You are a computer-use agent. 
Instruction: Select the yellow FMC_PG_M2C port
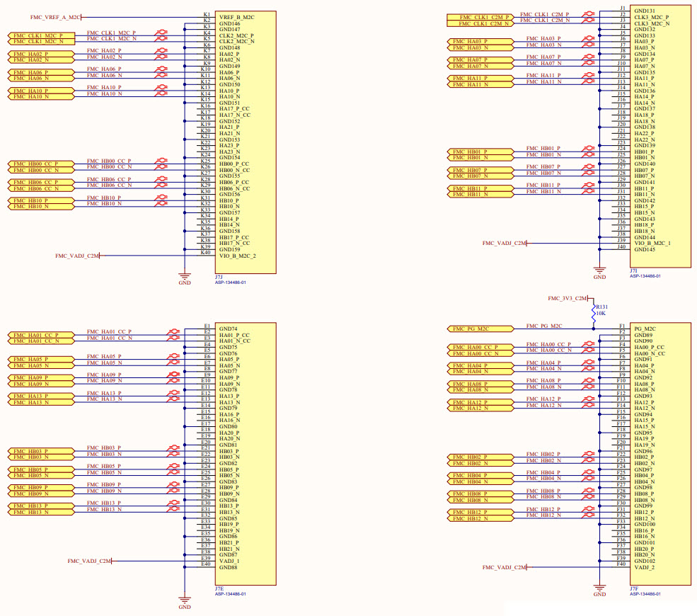click(479, 329)
